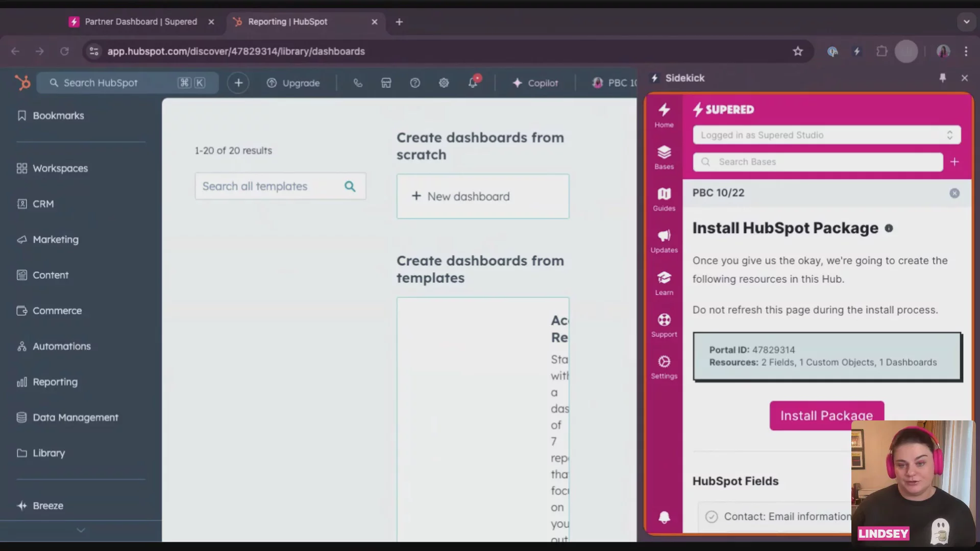Image resolution: width=980 pixels, height=551 pixels.
Task: Open Data Management in the sidebar
Action: [67, 417]
